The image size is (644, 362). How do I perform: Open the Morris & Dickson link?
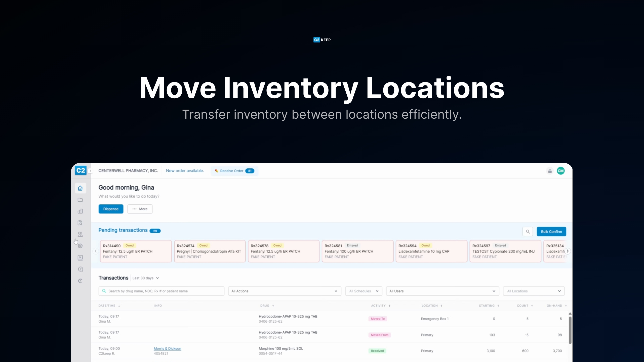point(168,348)
